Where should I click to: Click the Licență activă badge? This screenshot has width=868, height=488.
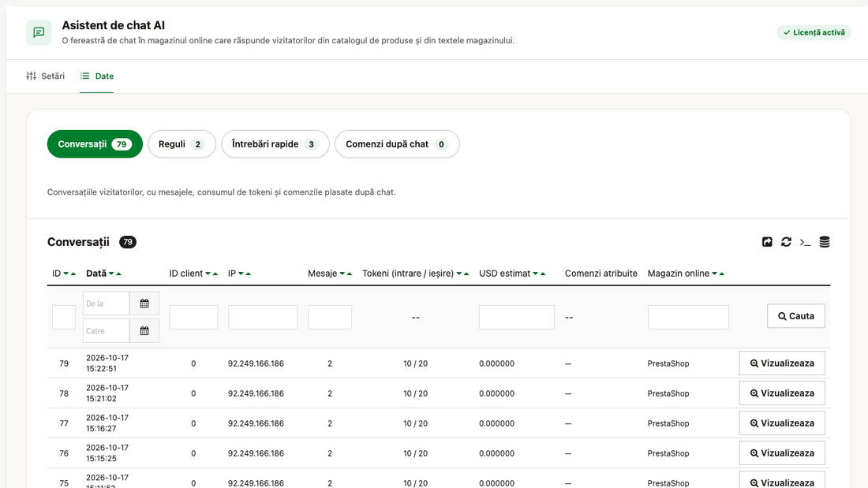814,32
